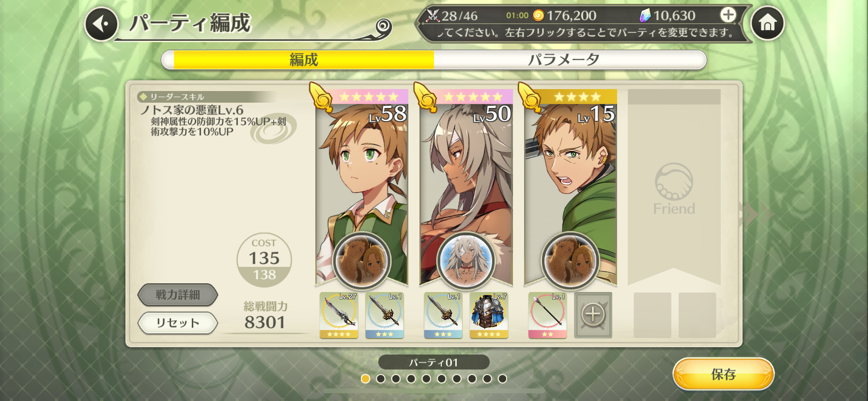Select the first party page dot
This screenshot has width=868, height=401.
(366, 379)
